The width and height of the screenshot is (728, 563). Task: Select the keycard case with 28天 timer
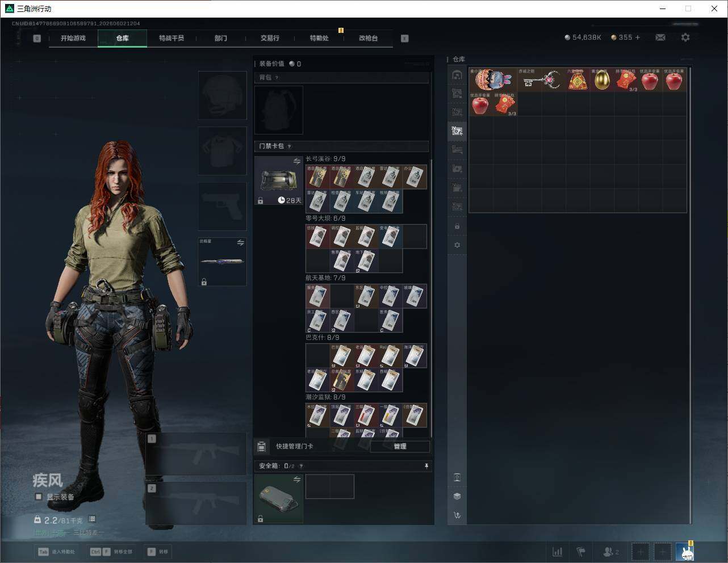(x=279, y=180)
